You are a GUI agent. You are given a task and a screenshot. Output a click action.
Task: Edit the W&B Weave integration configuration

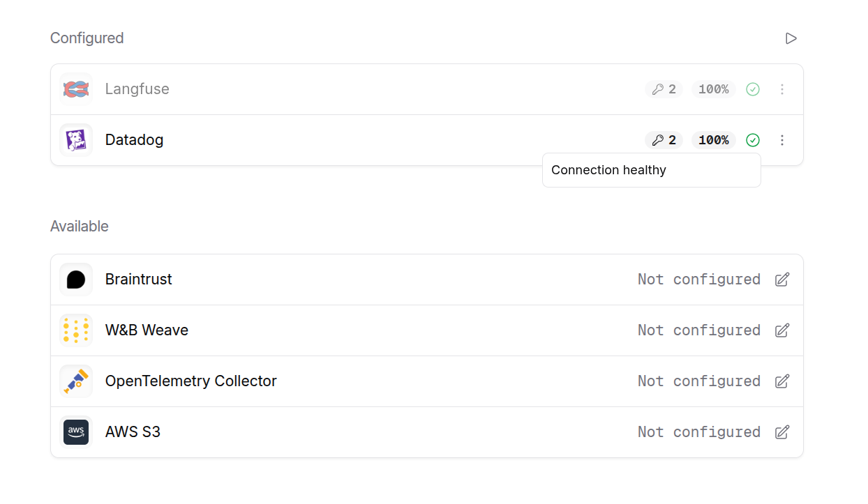coord(782,330)
